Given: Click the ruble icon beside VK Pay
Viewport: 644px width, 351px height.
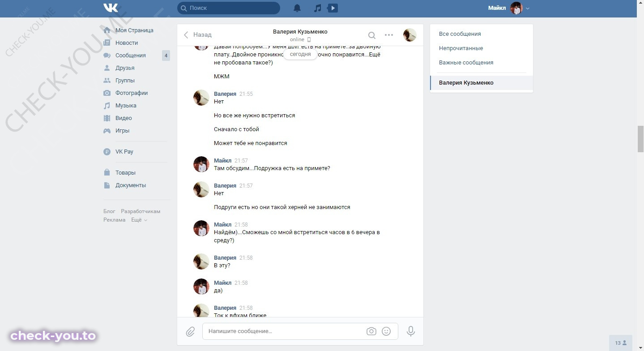Looking at the screenshot, I should pyautogui.click(x=107, y=152).
